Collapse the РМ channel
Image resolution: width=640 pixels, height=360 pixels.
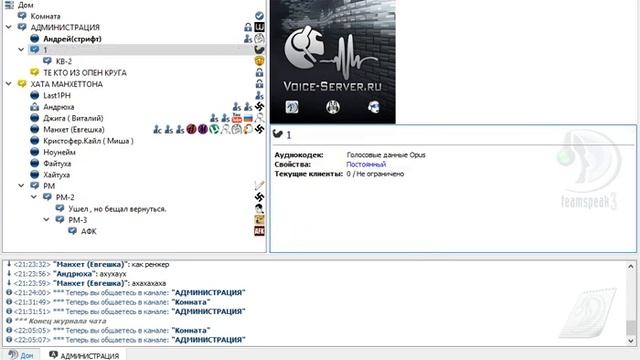coord(21,186)
